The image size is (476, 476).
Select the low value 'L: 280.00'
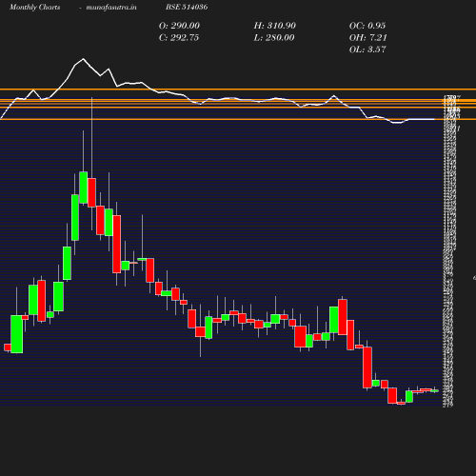click(x=274, y=38)
